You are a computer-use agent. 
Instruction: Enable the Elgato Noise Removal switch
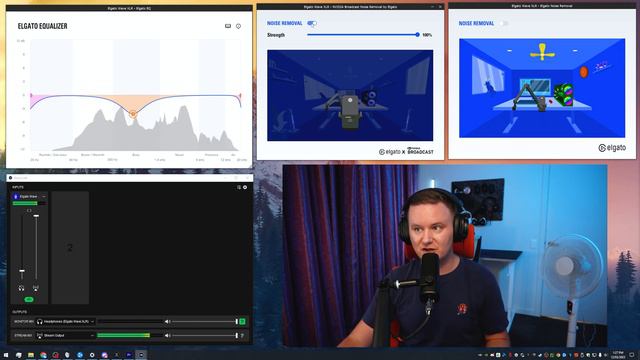point(504,23)
